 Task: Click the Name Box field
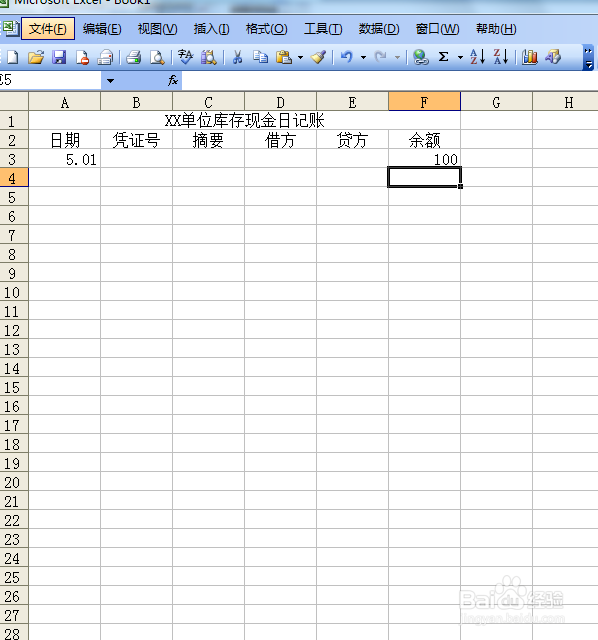(50, 80)
